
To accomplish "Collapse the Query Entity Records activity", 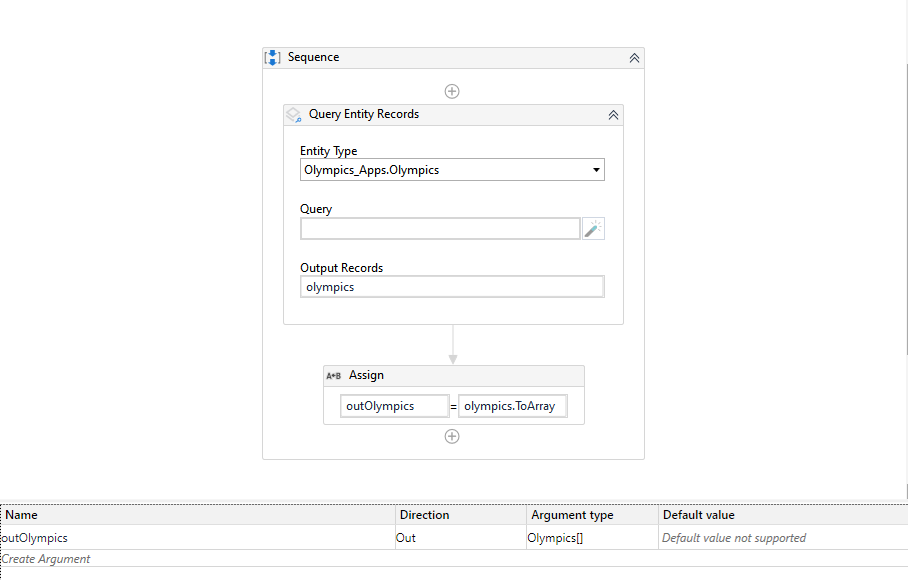I will click(x=613, y=115).
